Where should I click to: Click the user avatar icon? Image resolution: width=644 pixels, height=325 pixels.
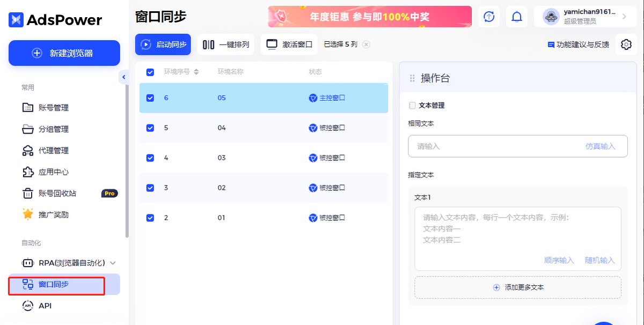tap(551, 17)
